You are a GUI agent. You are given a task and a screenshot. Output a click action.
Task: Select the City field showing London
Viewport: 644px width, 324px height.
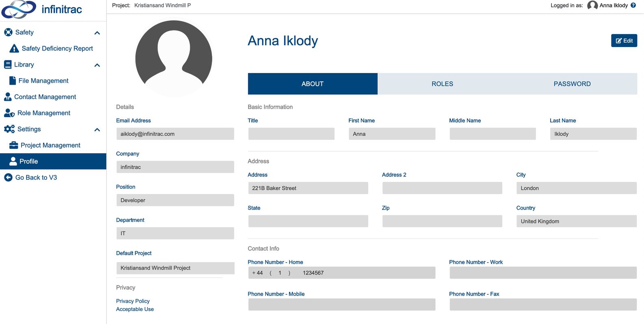[577, 188]
